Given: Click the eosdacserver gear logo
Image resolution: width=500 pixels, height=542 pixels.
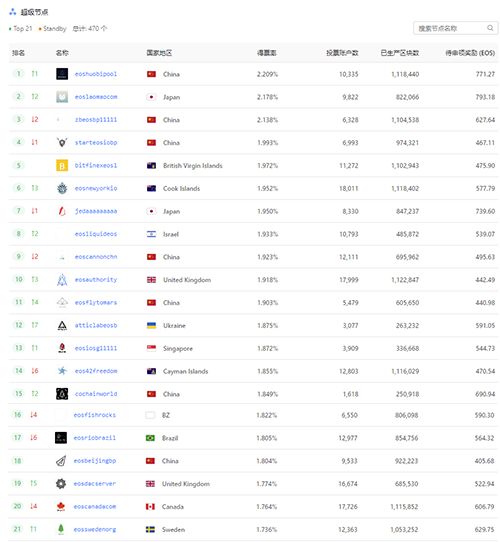Looking at the screenshot, I should [x=61, y=483].
